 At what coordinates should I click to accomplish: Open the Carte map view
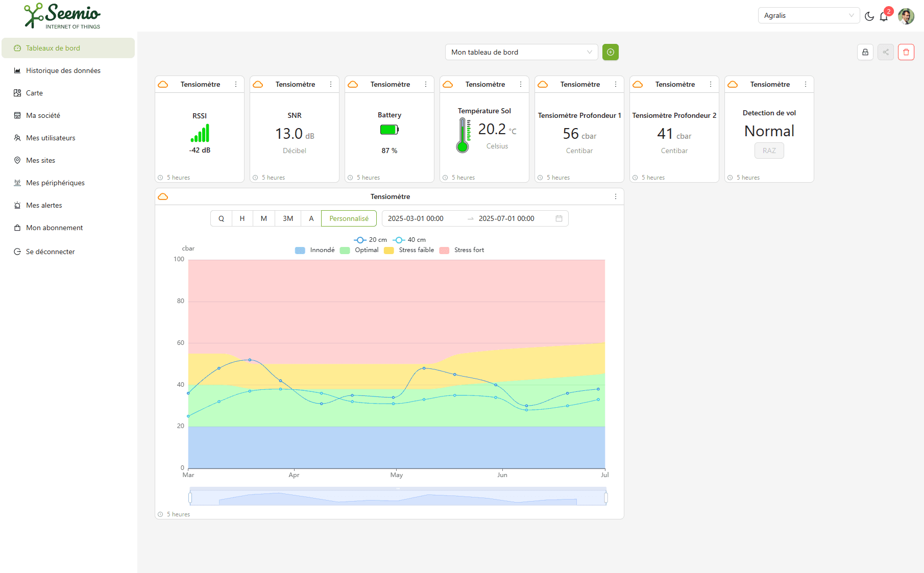pyautogui.click(x=34, y=93)
